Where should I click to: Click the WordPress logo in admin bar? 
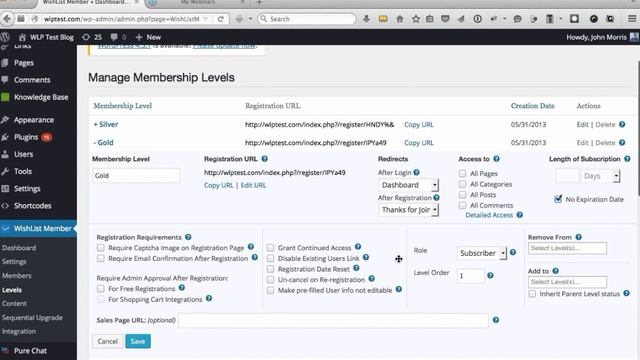(x=5, y=37)
